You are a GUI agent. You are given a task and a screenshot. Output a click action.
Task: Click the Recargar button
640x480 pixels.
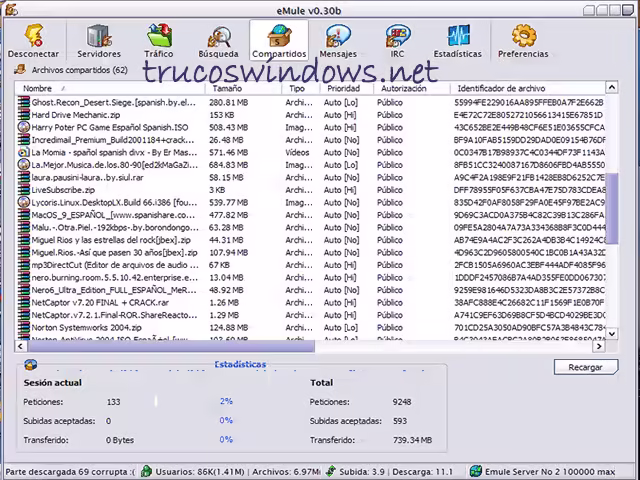586,367
